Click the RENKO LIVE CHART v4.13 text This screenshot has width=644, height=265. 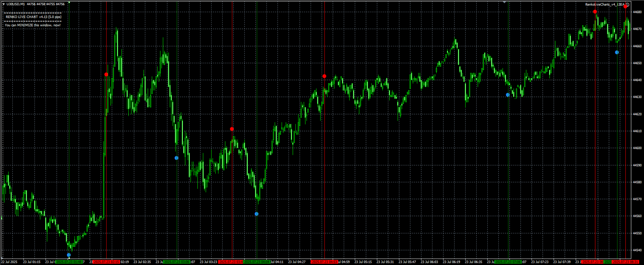34,17
